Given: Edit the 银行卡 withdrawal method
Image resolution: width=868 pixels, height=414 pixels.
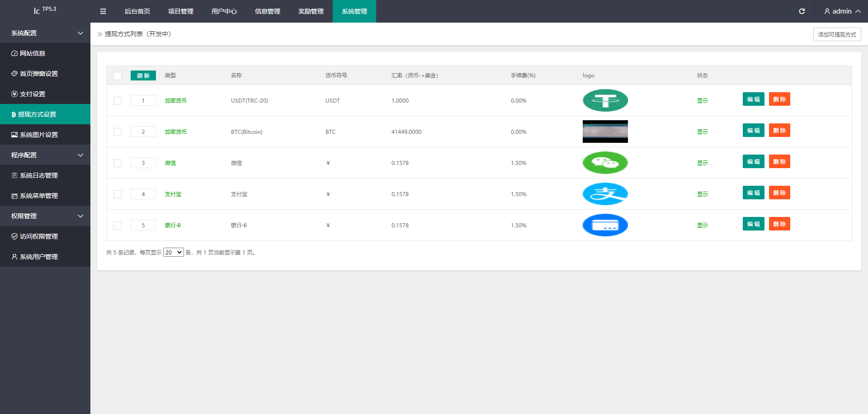Looking at the screenshot, I should 754,224.
